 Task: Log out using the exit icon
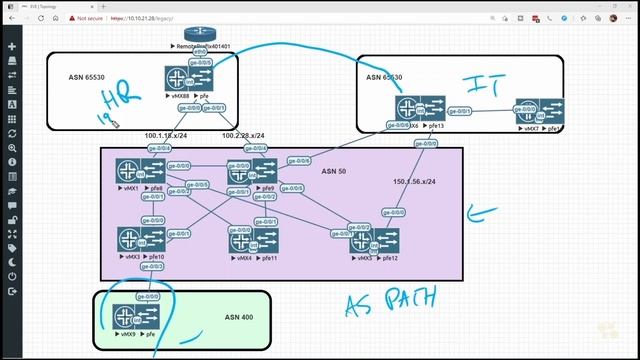12,291
